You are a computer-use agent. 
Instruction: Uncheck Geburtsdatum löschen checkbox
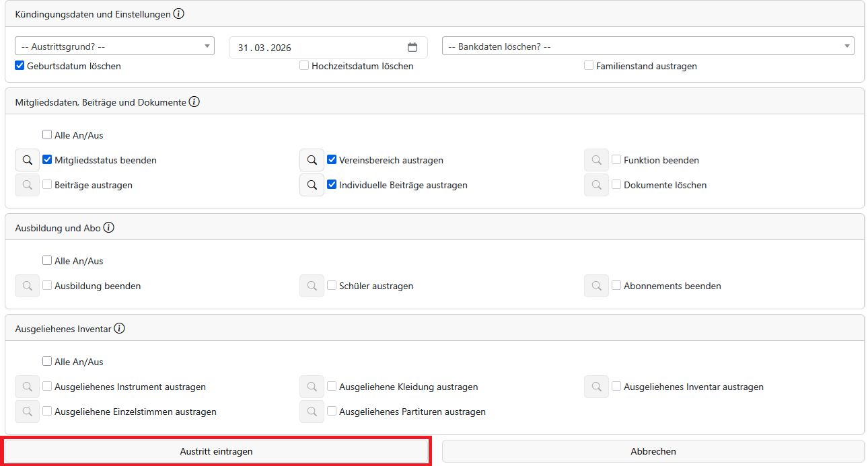tap(20, 66)
